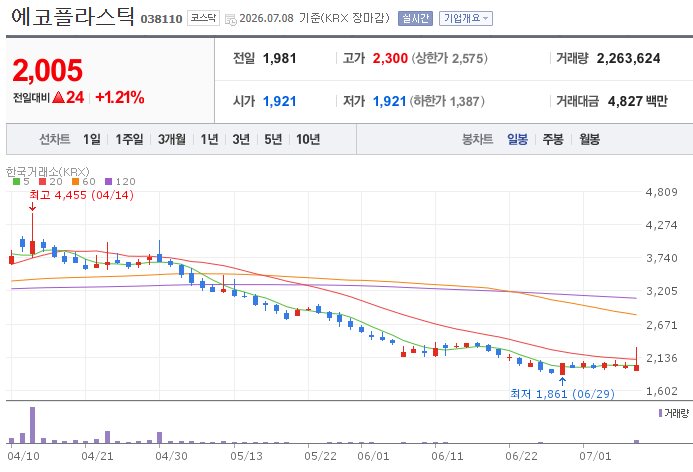This screenshot has height=472, width=693.
Task: Select the 10년 line chart tab
Action: click(x=308, y=140)
